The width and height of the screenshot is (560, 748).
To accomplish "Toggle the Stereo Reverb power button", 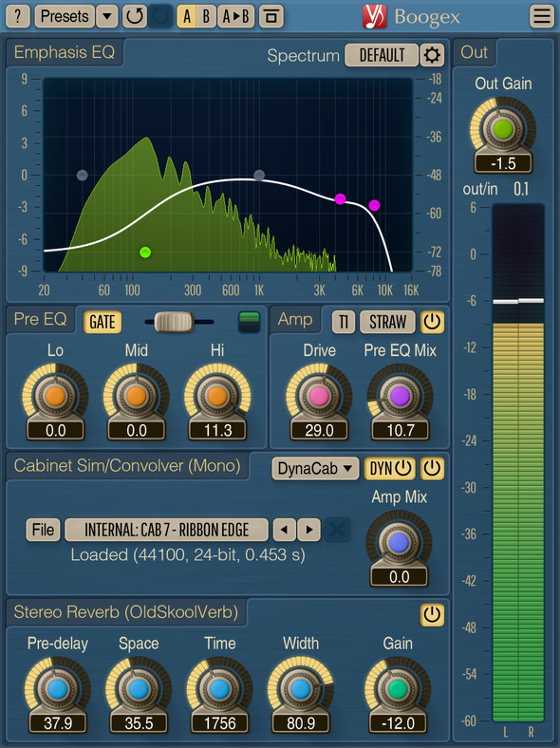I will pyautogui.click(x=432, y=615).
